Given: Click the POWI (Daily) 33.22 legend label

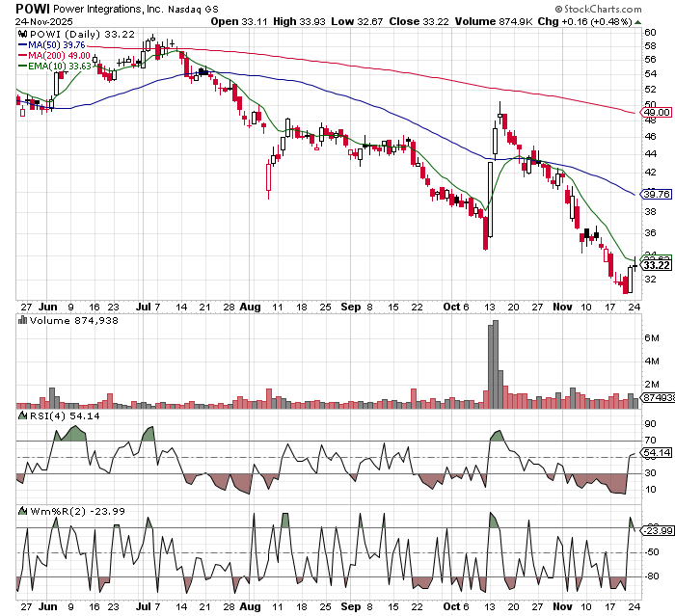Looking at the screenshot, I should (x=82, y=35).
